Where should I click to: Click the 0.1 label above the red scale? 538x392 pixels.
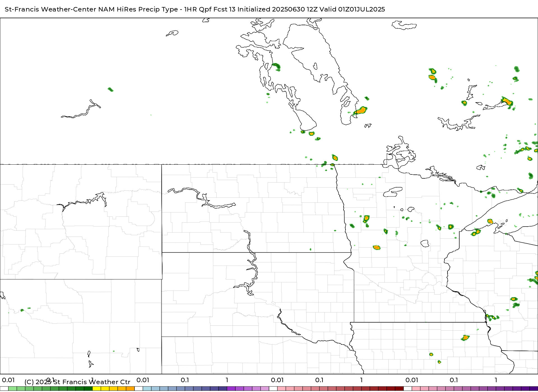pos(319,380)
